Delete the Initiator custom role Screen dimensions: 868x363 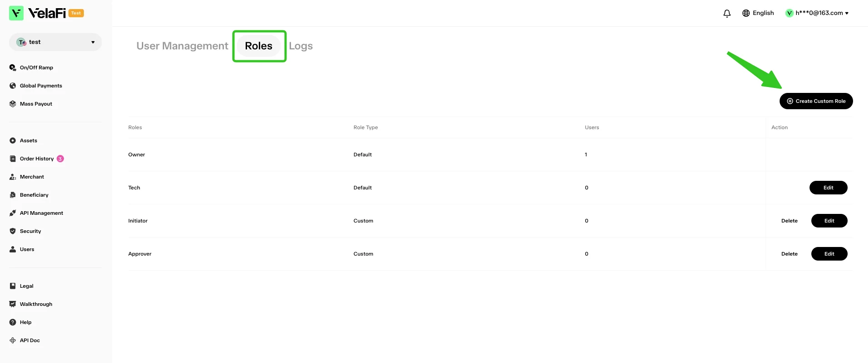coord(790,221)
